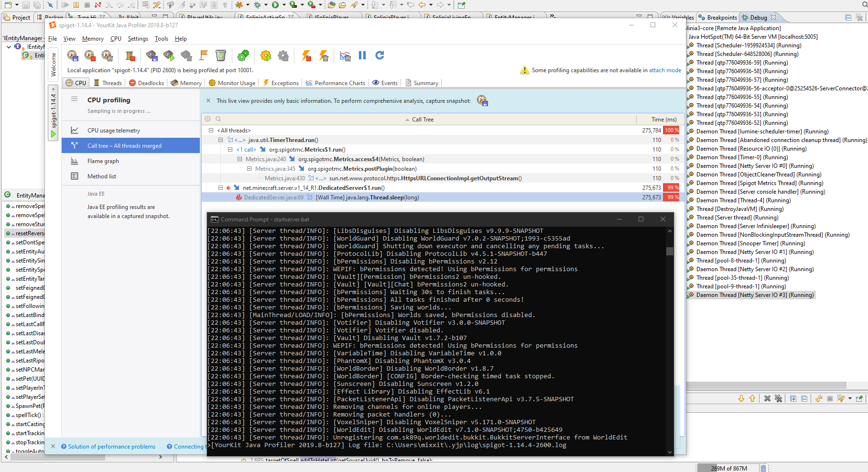Select Call tree – All threads merged
868x472 pixels.
pos(130,145)
